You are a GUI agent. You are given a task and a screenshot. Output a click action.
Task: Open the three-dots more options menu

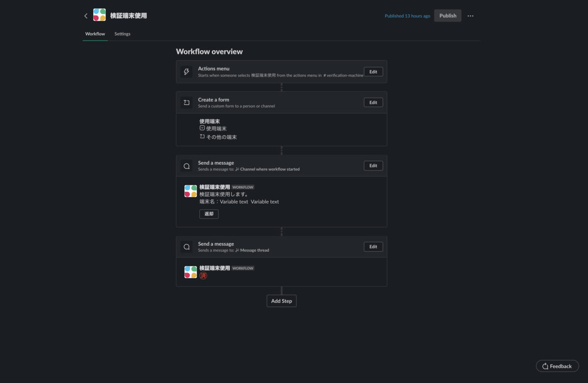click(x=470, y=16)
